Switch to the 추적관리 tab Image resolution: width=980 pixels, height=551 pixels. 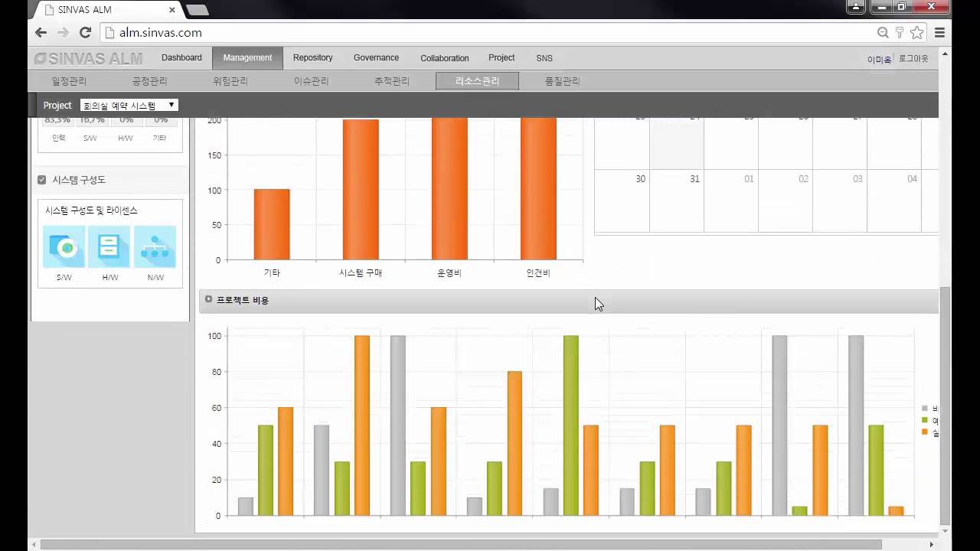point(391,81)
